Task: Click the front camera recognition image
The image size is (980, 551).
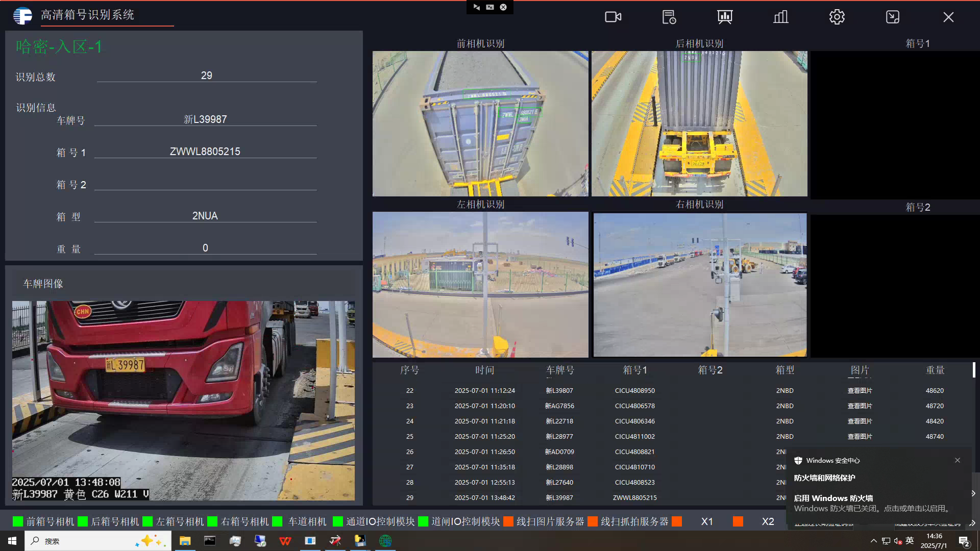Action: (480, 123)
